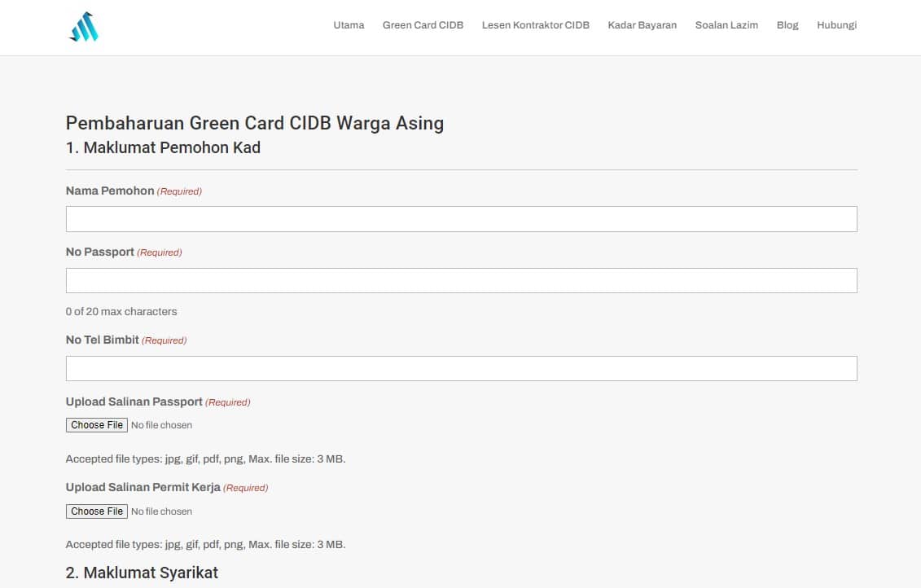
Task: Open the Utama navigation menu item
Action: 349,25
